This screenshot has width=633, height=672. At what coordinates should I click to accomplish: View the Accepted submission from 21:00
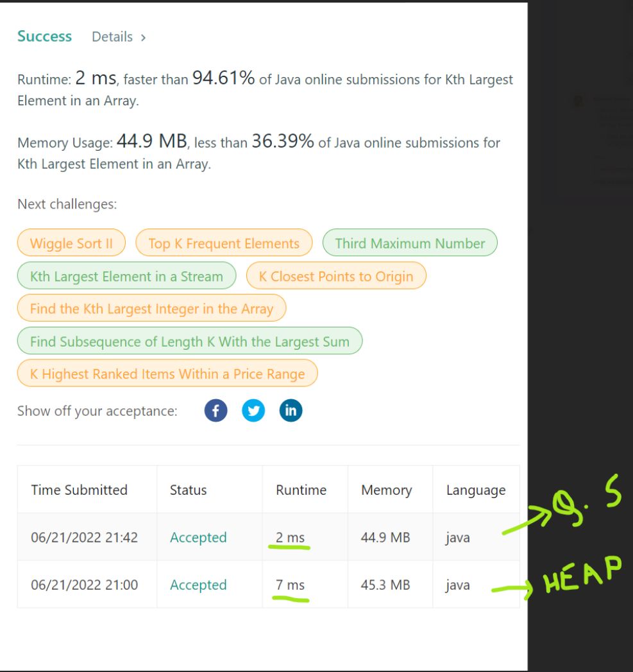198,585
